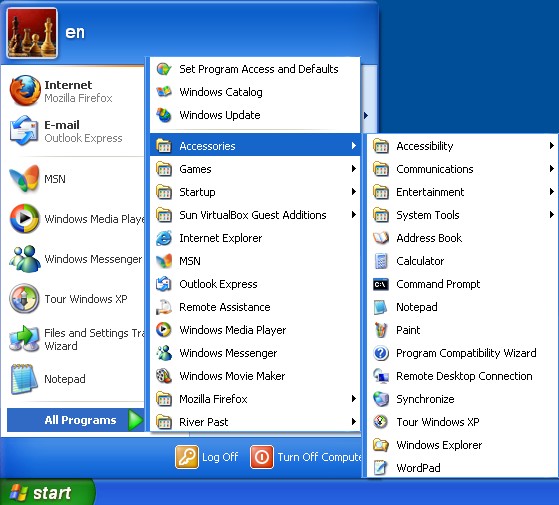Click the Program Compatibility Wizard icon
Viewport: 559px width, 505px height.
[x=381, y=353]
